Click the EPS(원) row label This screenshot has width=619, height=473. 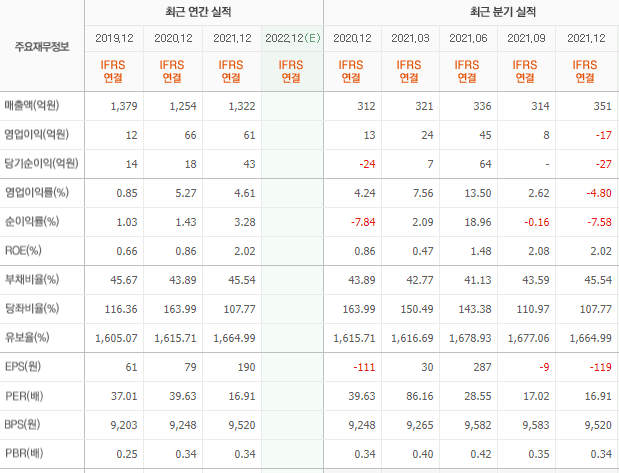pyautogui.click(x=23, y=366)
